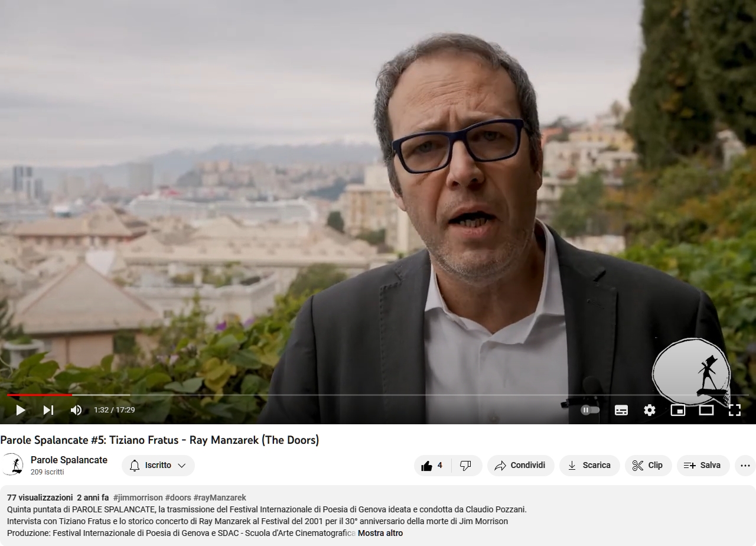The width and height of the screenshot is (756, 546).
Task: Skip to the next video
Action: pyautogui.click(x=48, y=409)
